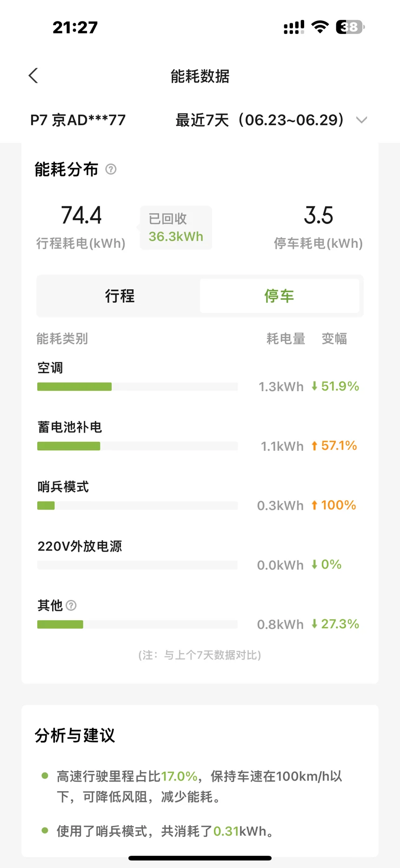Viewport: 400px width, 868px height.
Task: Tap the 0.31 kWh sentry consumption value
Action: [x=226, y=831]
